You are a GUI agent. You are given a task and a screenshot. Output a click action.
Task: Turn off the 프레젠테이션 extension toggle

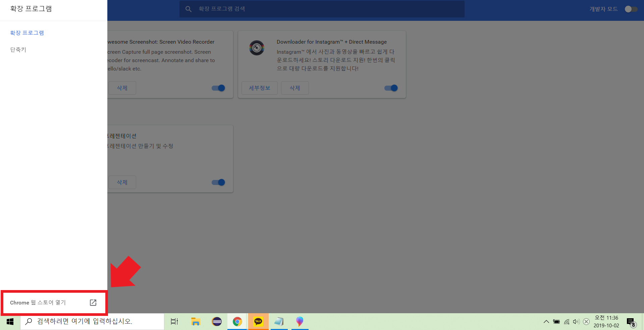click(x=218, y=182)
